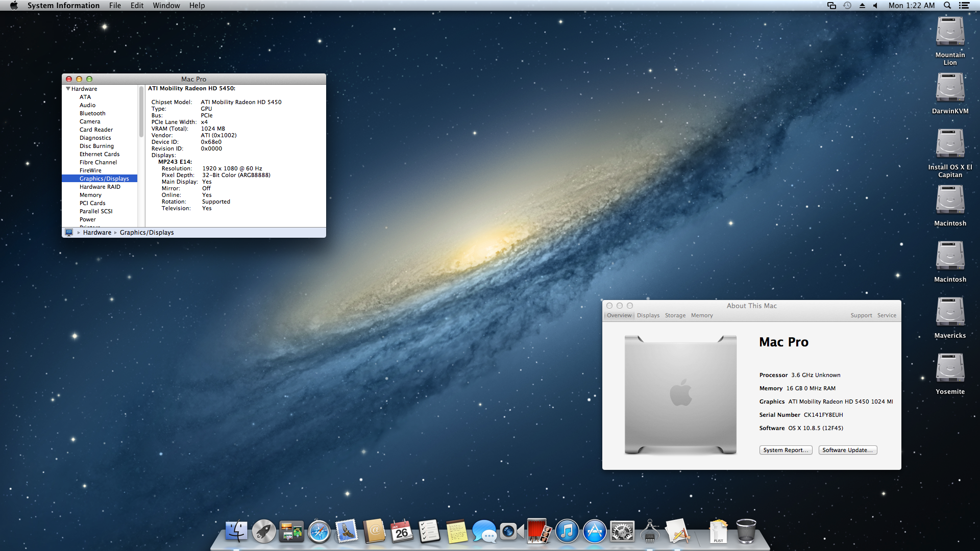Switch to the Displays tab
Image resolution: width=980 pixels, height=551 pixels.
click(x=648, y=315)
